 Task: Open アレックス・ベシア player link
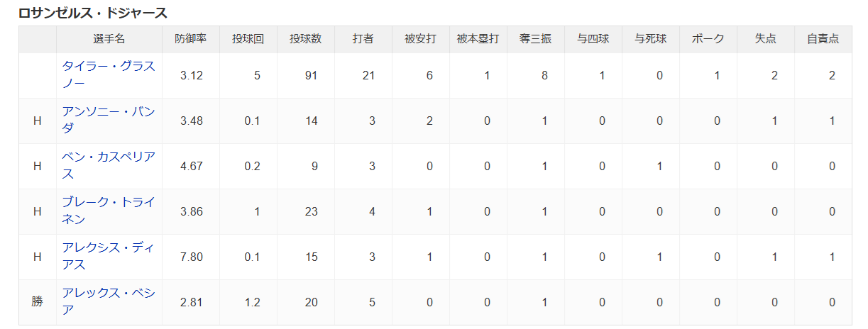[x=109, y=302]
